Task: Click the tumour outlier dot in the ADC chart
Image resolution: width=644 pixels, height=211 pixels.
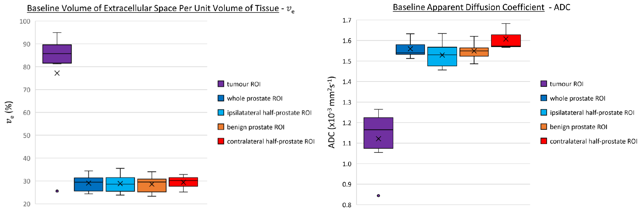Action: pyautogui.click(x=378, y=196)
